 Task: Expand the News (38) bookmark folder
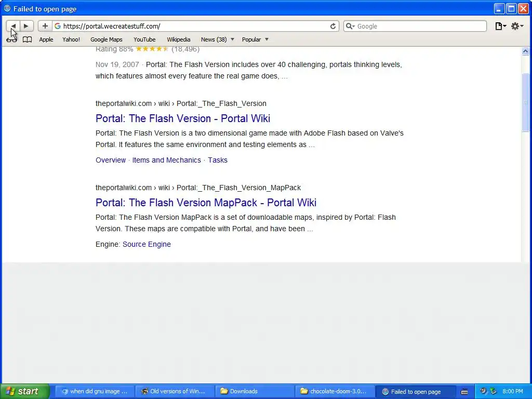coord(218,39)
